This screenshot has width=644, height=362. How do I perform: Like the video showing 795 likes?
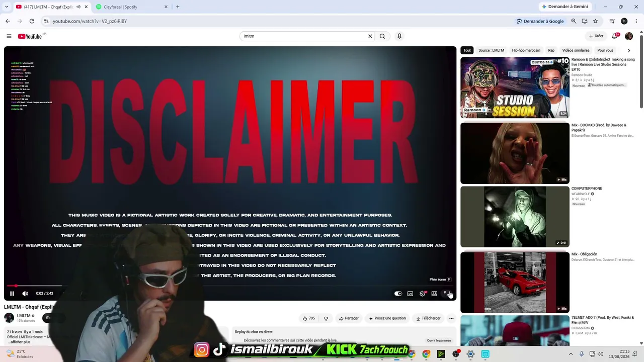click(309, 318)
